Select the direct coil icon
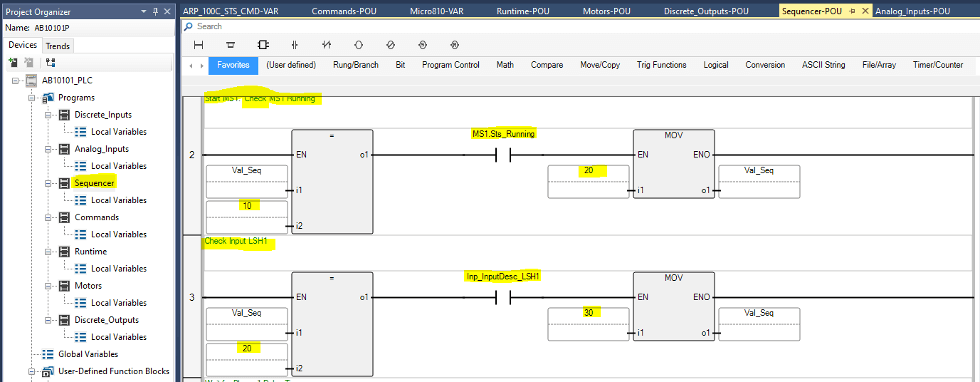The image size is (980, 382). click(358, 45)
